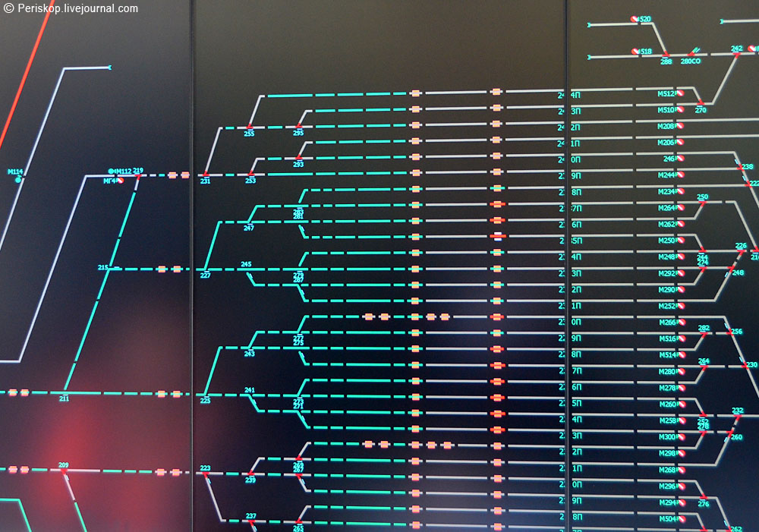Click red signal next to 520
This screenshot has height=532, width=759.
[x=635, y=19]
